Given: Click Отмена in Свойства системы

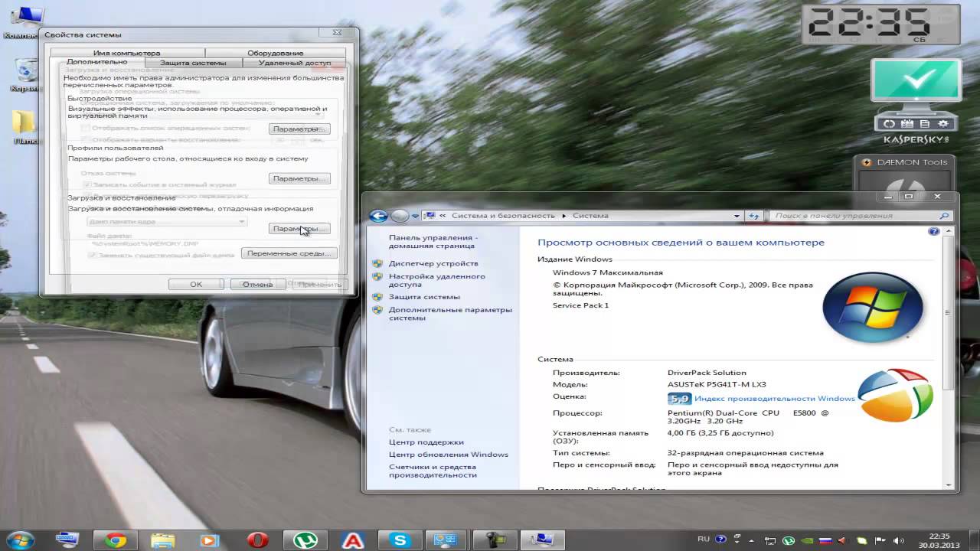Looking at the screenshot, I should (258, 284).
